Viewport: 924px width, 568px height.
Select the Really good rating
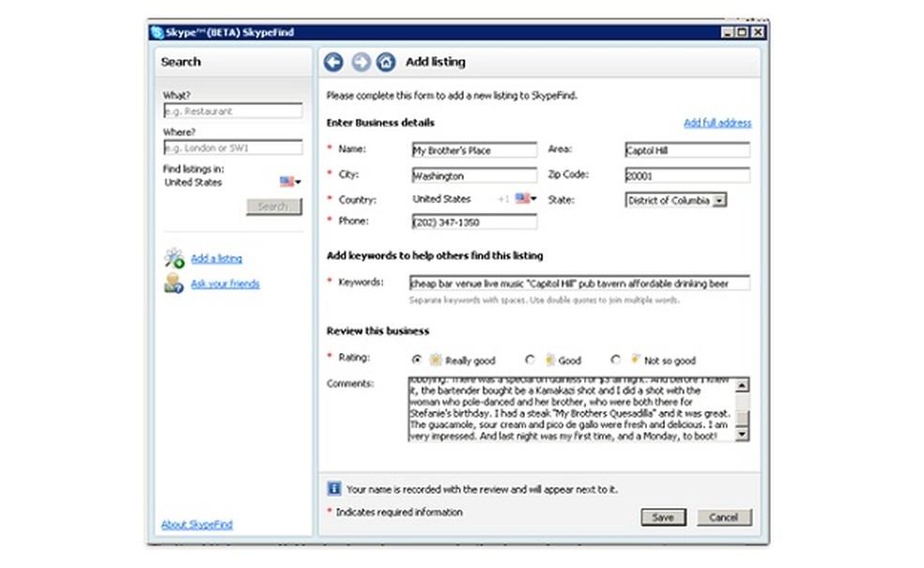point(417,360)
